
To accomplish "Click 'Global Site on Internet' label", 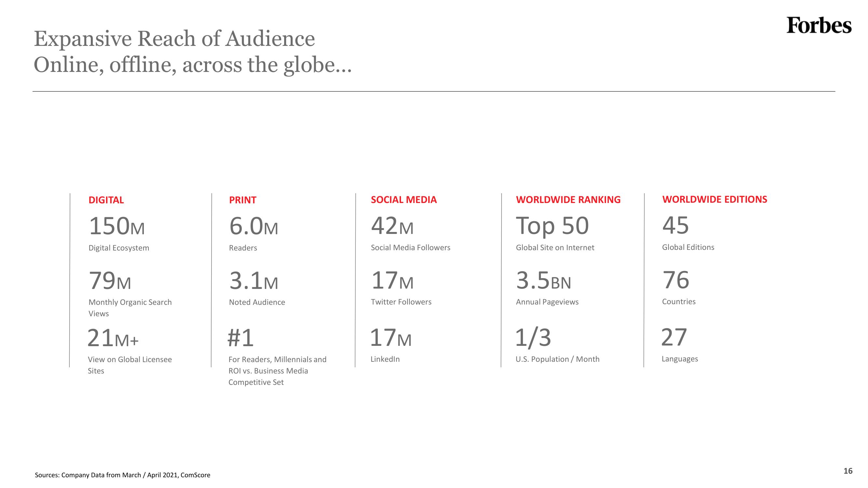I will click(555, 248).
